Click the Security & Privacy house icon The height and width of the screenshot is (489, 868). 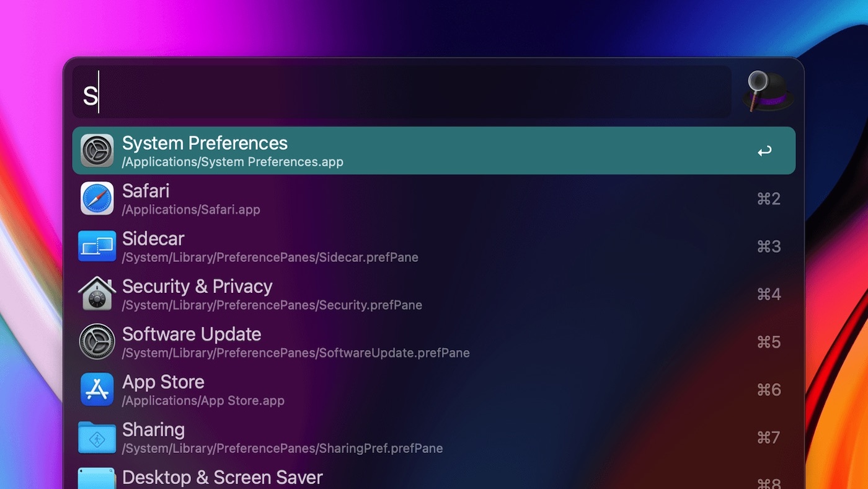click(97, 294)
